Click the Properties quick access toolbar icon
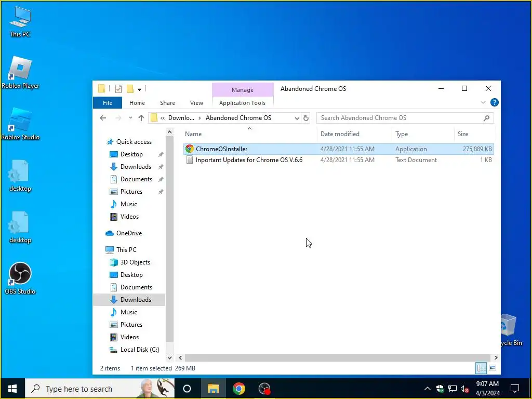 118,89
